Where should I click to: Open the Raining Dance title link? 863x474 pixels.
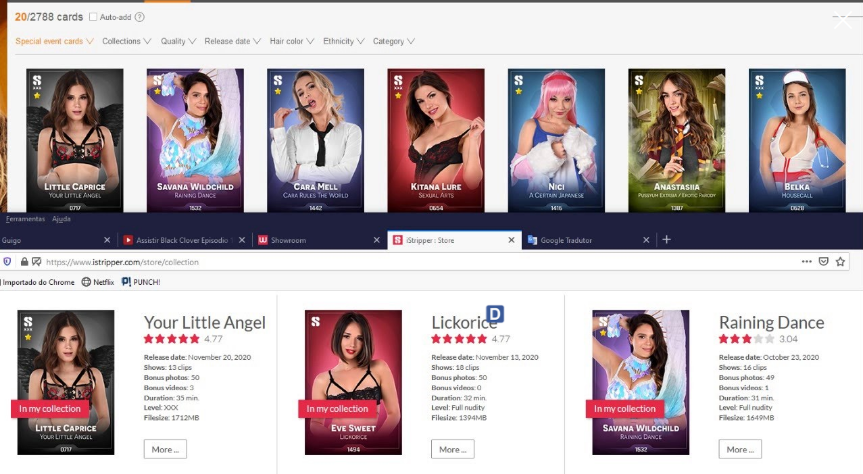(x=772, y=322)
